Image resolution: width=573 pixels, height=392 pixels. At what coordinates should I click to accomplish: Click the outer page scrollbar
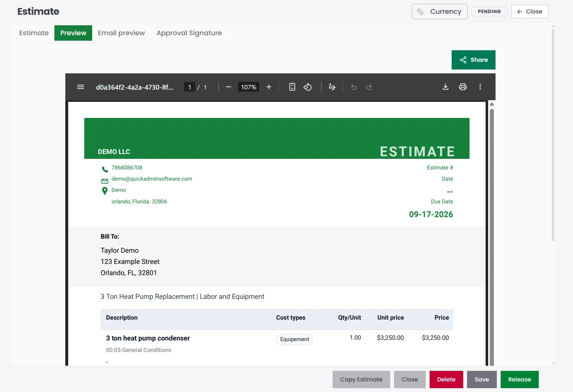[553, 135]
